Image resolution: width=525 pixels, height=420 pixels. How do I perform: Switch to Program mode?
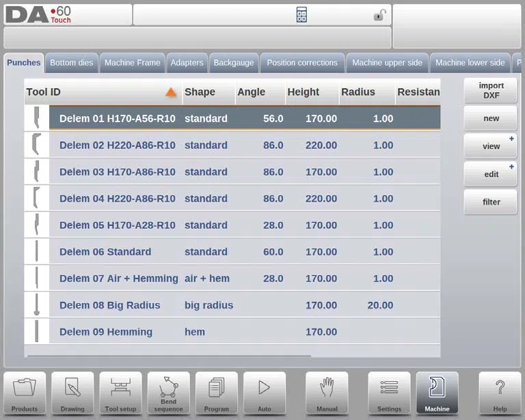point(216,393)
